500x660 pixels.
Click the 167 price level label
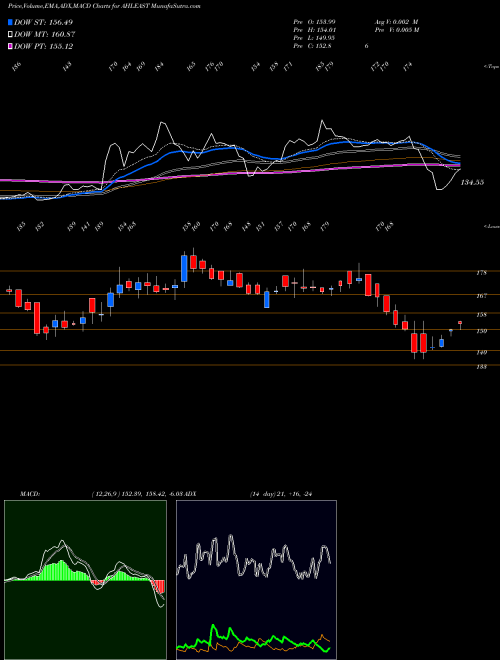coord(482,296)
